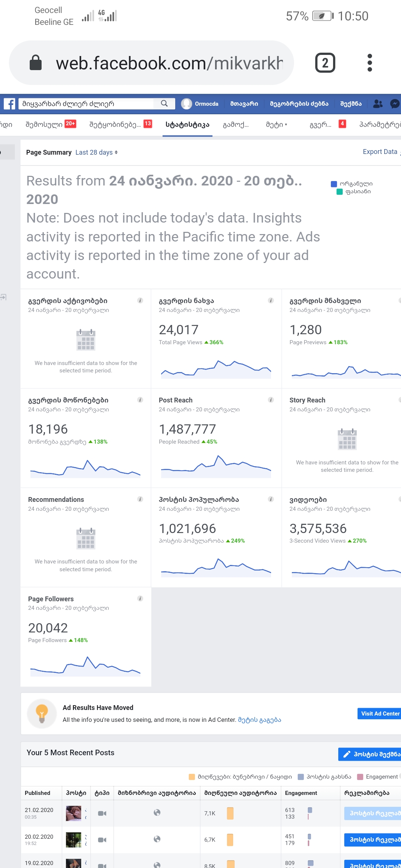
Task: Click the lightbulb icon in Ad Results banner
Action: pyautogui.click(x=42, y=714)
